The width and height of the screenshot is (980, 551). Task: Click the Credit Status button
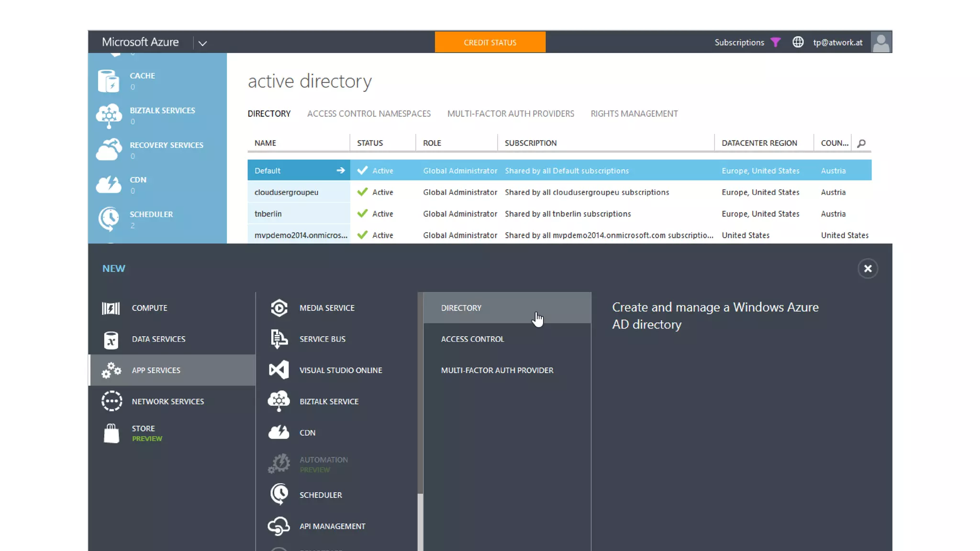pyautogui.click(x=490, y=43)
